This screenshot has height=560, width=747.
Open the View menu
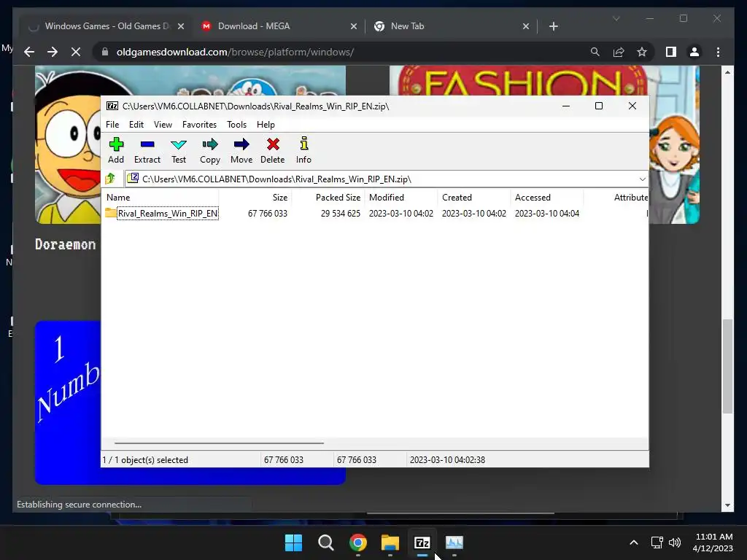pos(163,124)
